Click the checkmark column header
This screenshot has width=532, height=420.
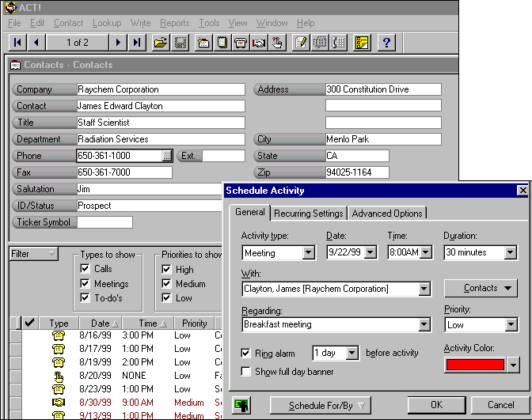[x=30, y=323]
